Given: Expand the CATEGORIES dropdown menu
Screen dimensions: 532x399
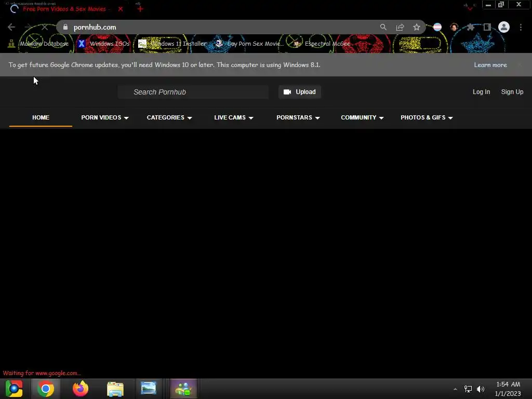Looking at the screenshot, I should pyautogui.click(x=169, y=117).
